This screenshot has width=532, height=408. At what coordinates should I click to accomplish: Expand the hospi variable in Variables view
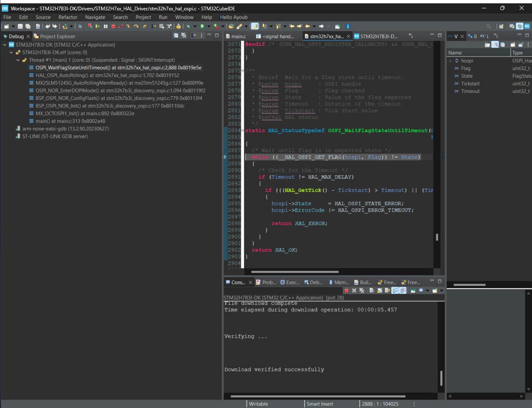pos(450,61)
